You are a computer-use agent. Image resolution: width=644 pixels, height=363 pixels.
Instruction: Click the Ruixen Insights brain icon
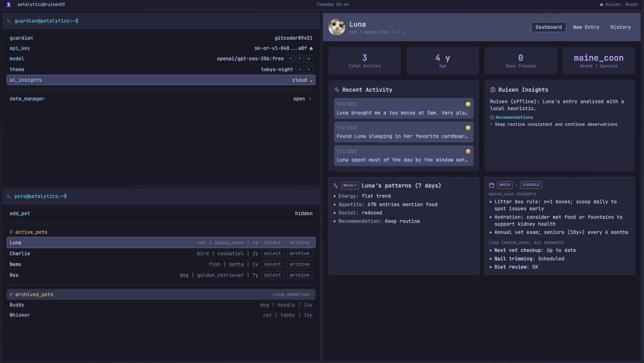pyautogui.click(x=493, y=90)
